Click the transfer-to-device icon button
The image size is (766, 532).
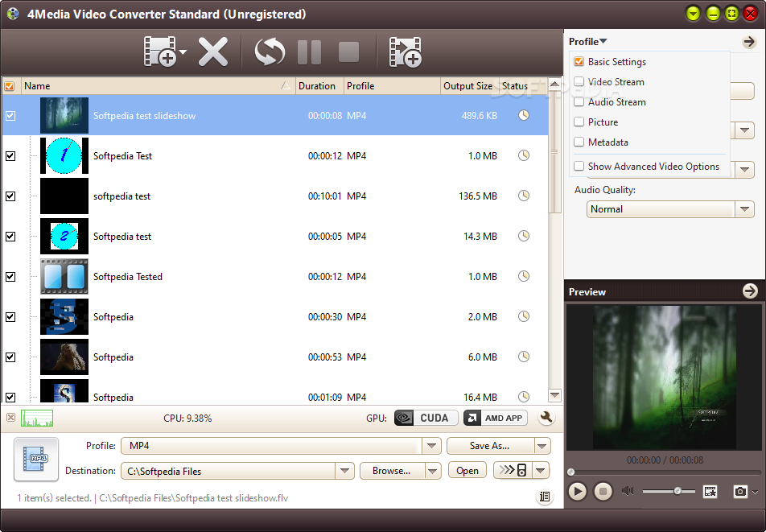(513, 471)
